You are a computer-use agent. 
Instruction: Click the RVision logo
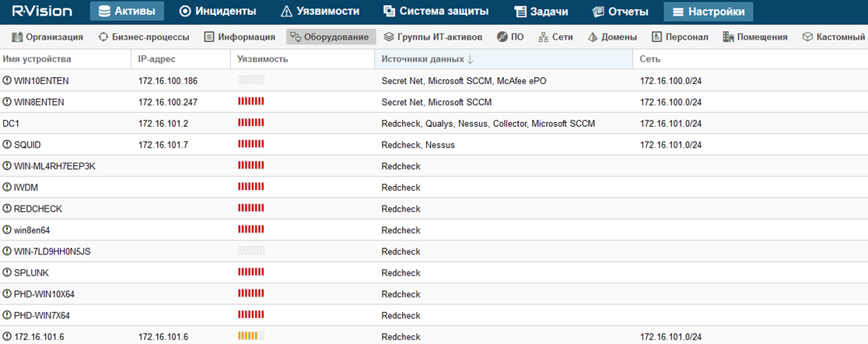[x=42, y=11]
